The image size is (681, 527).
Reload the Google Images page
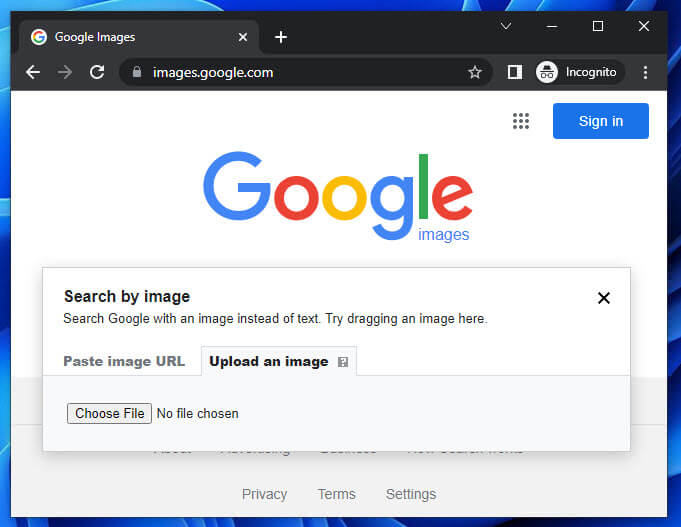[97, 72]
